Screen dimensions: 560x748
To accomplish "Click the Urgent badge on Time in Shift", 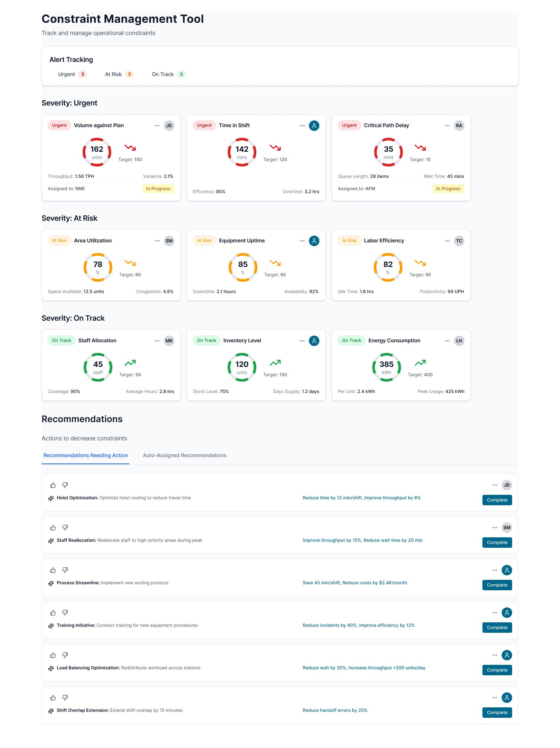I will (x=204, y=125).
